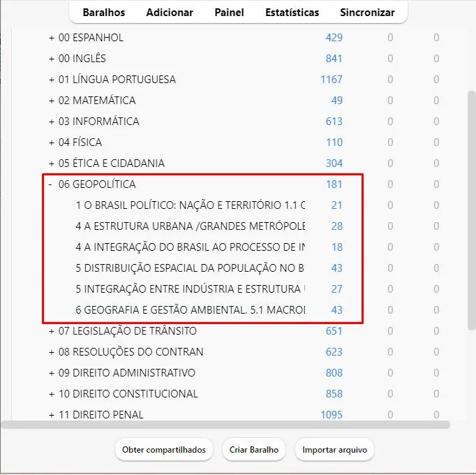Image resolution: width=476 pixels, height=475 pixels.
Task: Click new card count 651
Action: click(334, 331)
